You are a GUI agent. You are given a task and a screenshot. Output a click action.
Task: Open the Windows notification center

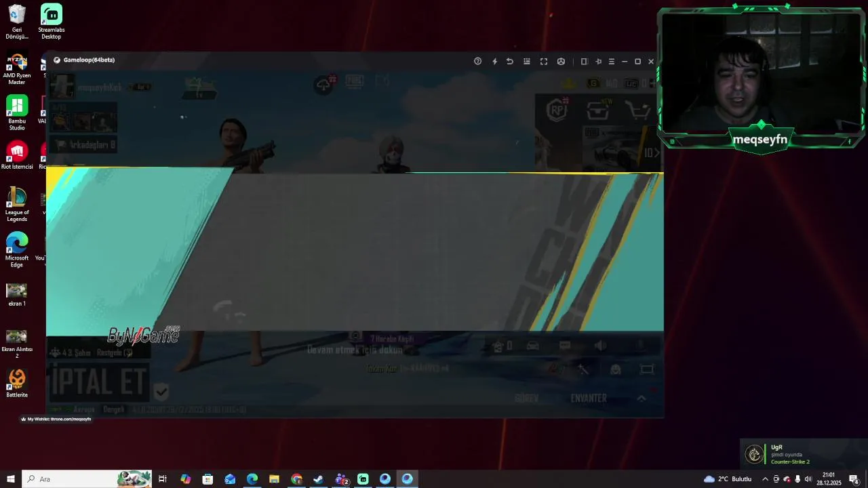tap(854, 479)
